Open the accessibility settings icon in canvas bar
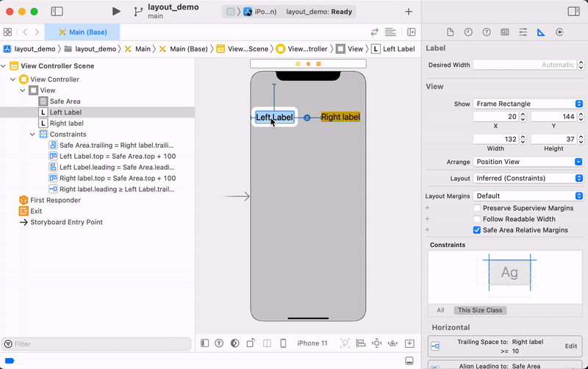This screenshot has width=588, height=369. (219, 343)
